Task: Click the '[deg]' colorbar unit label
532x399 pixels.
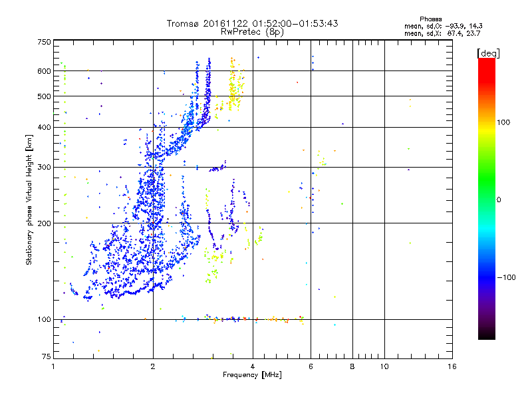Action: [488, 53]
